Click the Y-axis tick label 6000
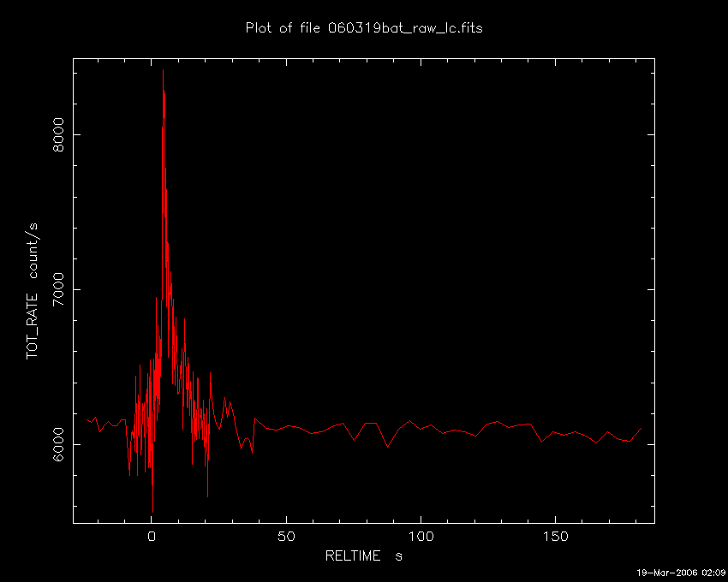 [x=58, y=444]
